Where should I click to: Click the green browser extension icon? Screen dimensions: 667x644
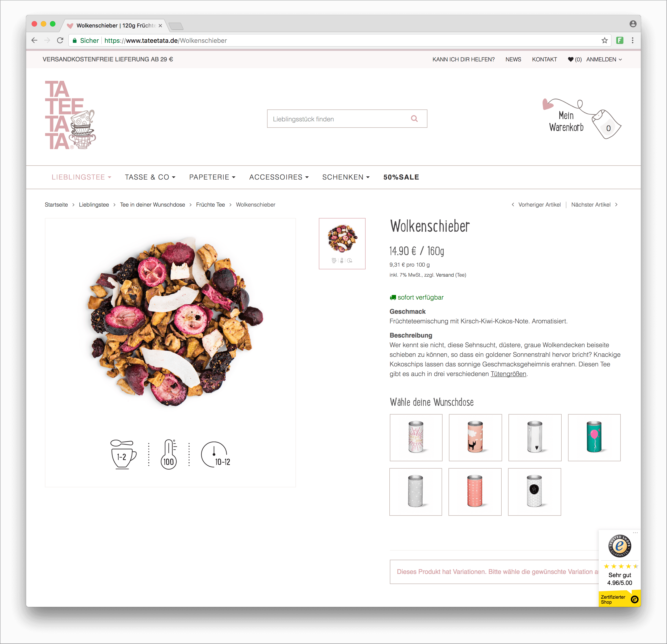point(620,41)
